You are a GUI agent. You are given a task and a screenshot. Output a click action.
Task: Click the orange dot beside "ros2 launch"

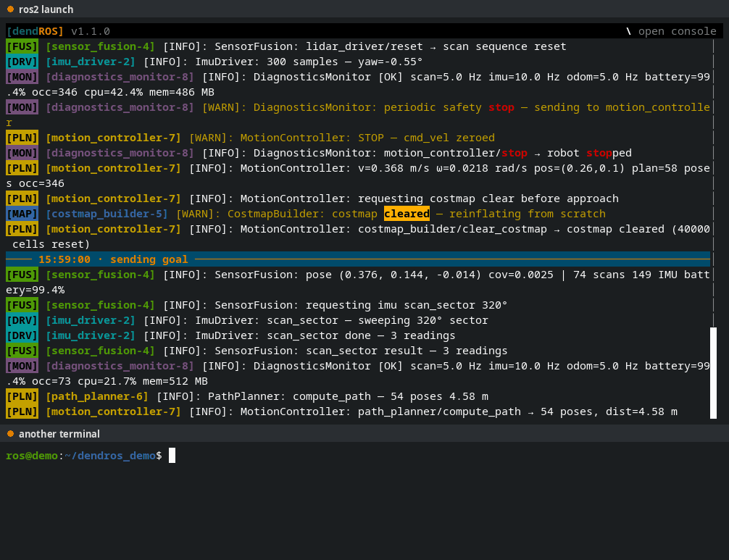pos(10,9)
